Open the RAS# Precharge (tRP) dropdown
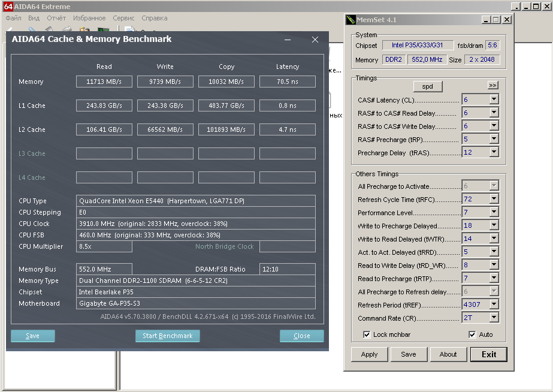This screenshot has height=392, width=553. pos(494,139)
